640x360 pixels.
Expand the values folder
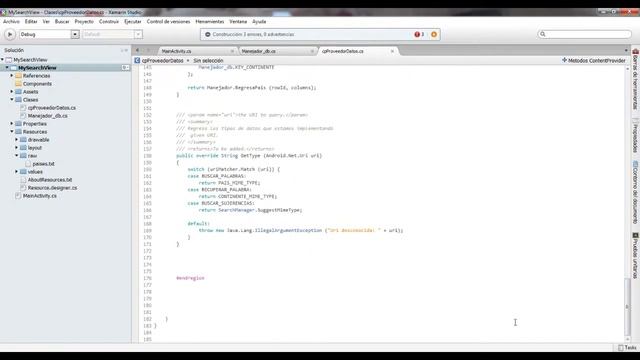pos(17,171)
